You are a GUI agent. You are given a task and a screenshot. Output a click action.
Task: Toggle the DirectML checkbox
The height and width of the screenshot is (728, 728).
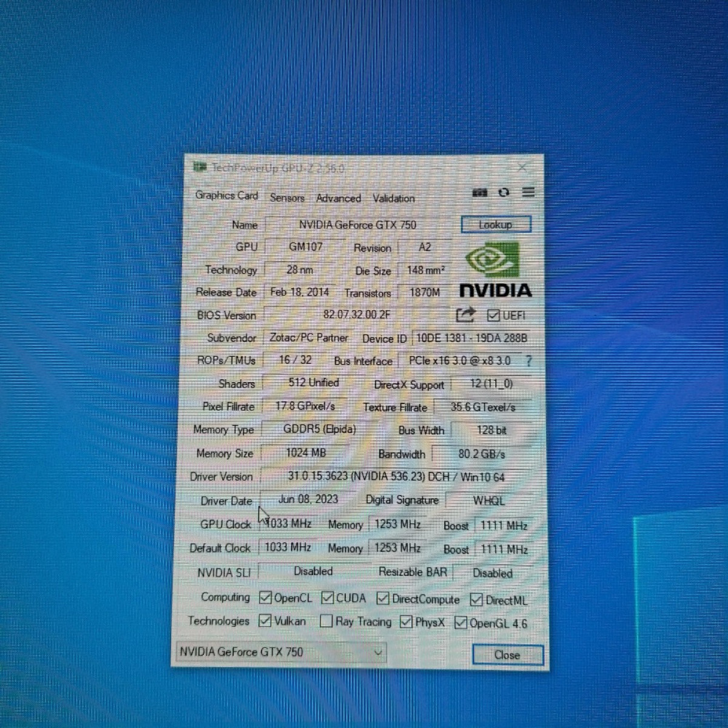[x=476, y=601]
